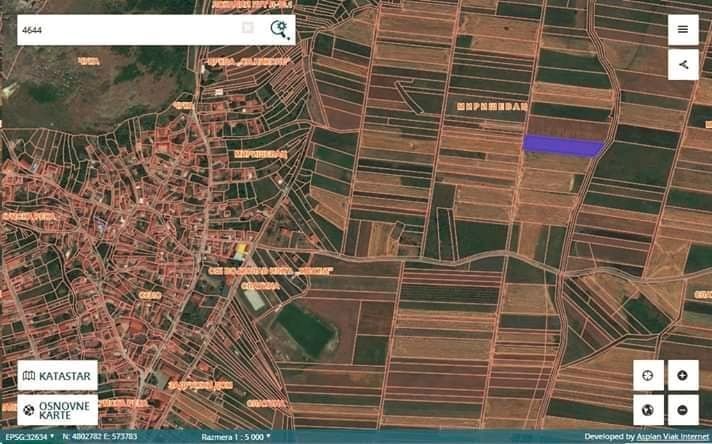This screenshot has width=712, height=444.
Task: Click the yellow highlighted building in the village
Action: pyautogui.click(x=241, y=249)
